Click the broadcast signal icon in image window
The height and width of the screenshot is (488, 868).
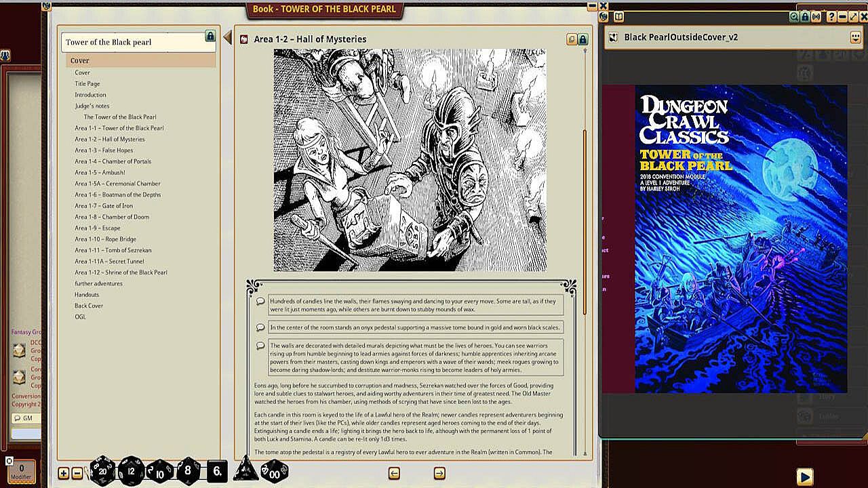[816, 17]
